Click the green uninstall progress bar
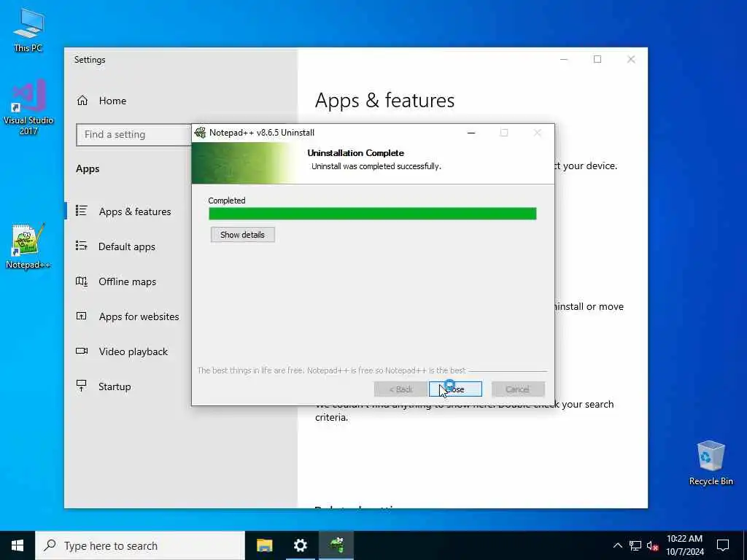Viewport: 747px width, 560px height. click(x=373, y=214)
